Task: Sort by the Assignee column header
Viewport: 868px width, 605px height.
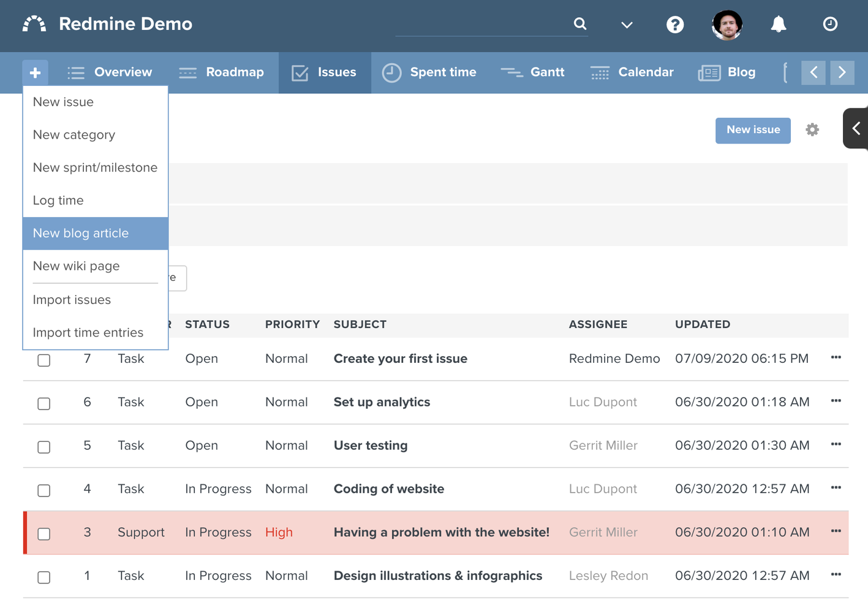Action: click(598, 325)
